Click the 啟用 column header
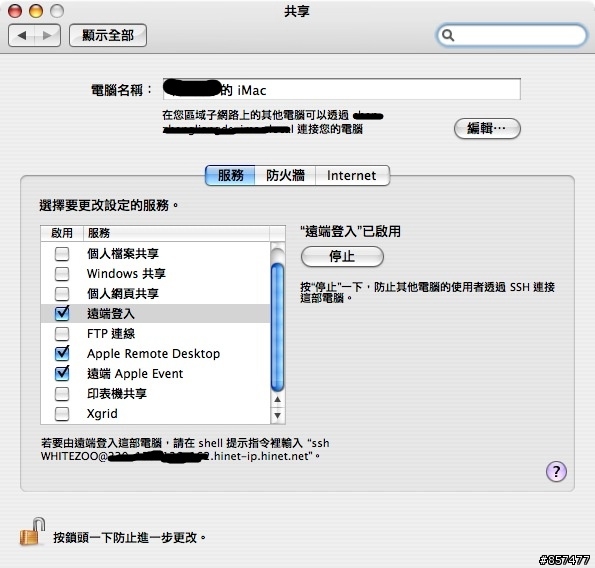 (62, 233)
